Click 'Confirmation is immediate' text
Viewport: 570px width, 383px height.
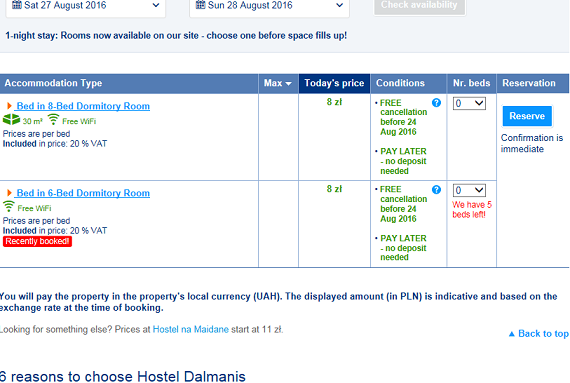[x=532, y=144]
